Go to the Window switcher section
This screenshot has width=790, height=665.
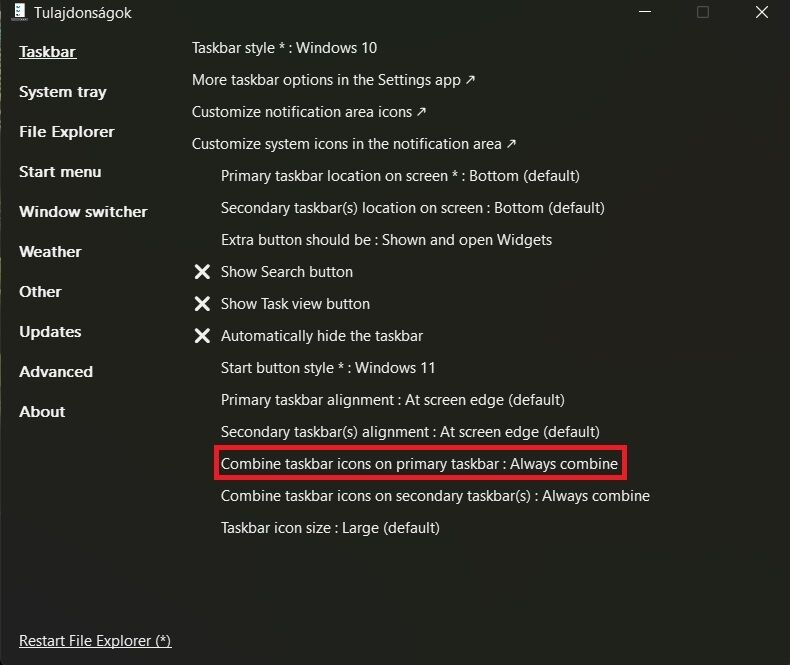(83, 212)
